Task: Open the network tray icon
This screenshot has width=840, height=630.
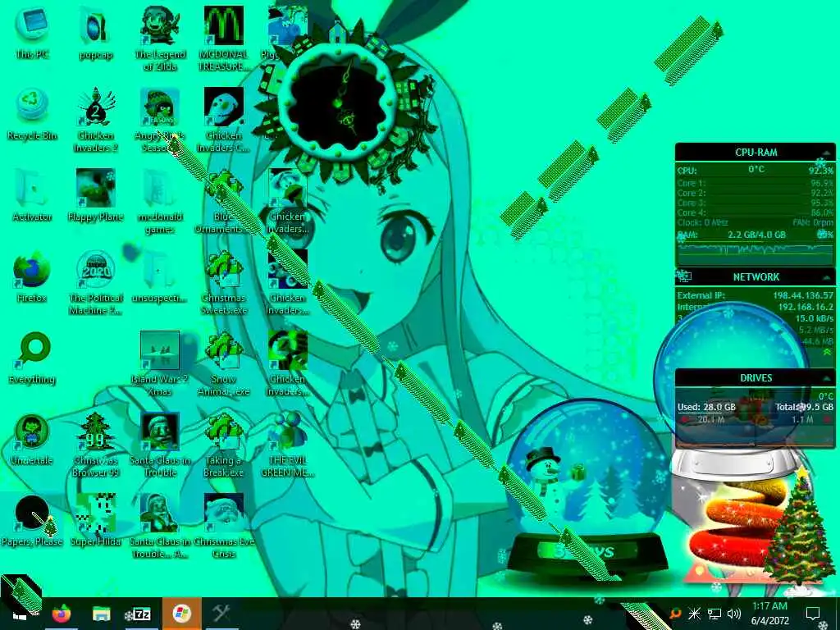Action: (x=714, y=614)
